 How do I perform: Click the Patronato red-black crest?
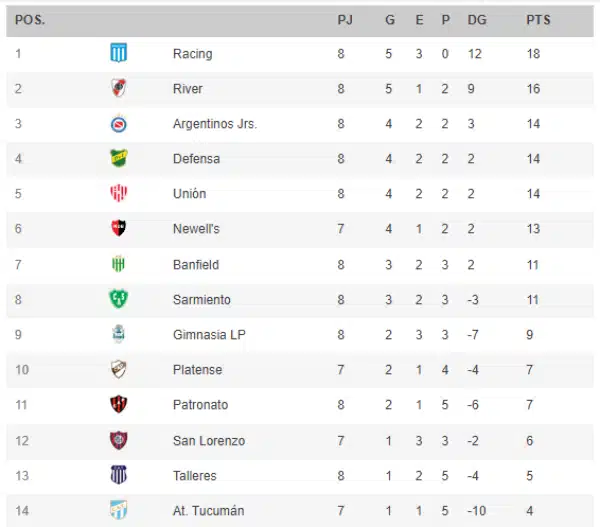pyautogui.click(x=119, y=405)
